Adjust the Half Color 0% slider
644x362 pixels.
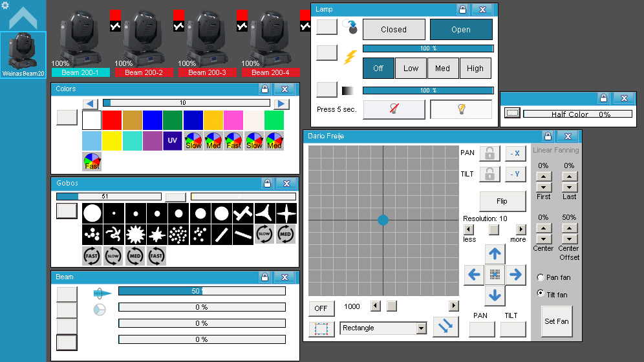pyautogui.click(x=577, y=114)
